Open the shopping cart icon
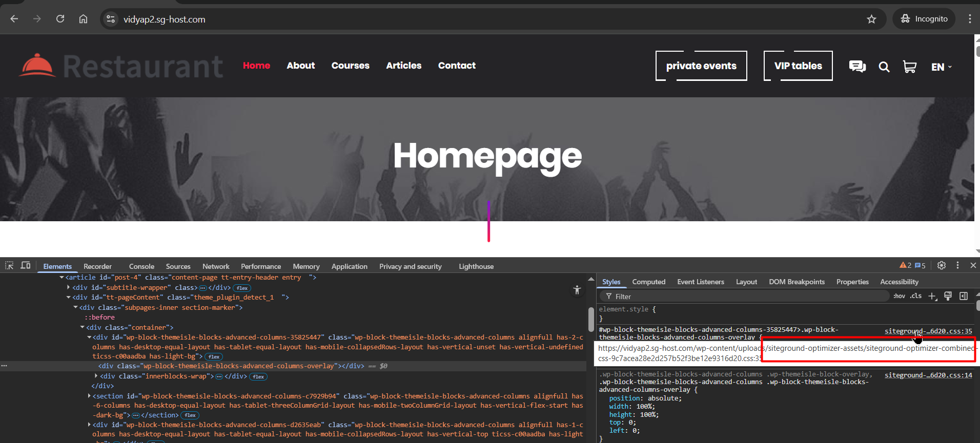Image resolution: width=980 pixels, height=443 pixels. (x=909, y=67)
